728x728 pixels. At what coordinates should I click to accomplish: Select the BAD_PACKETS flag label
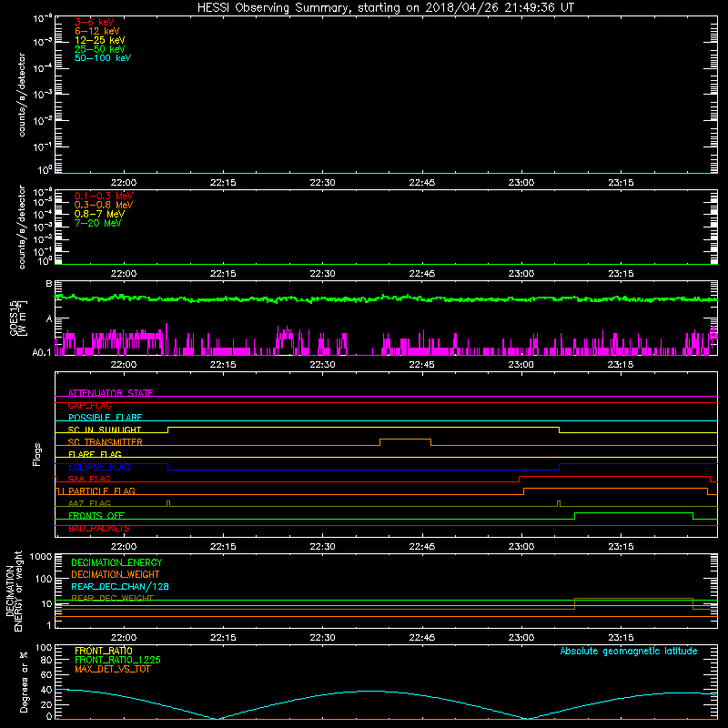[99, 528]
